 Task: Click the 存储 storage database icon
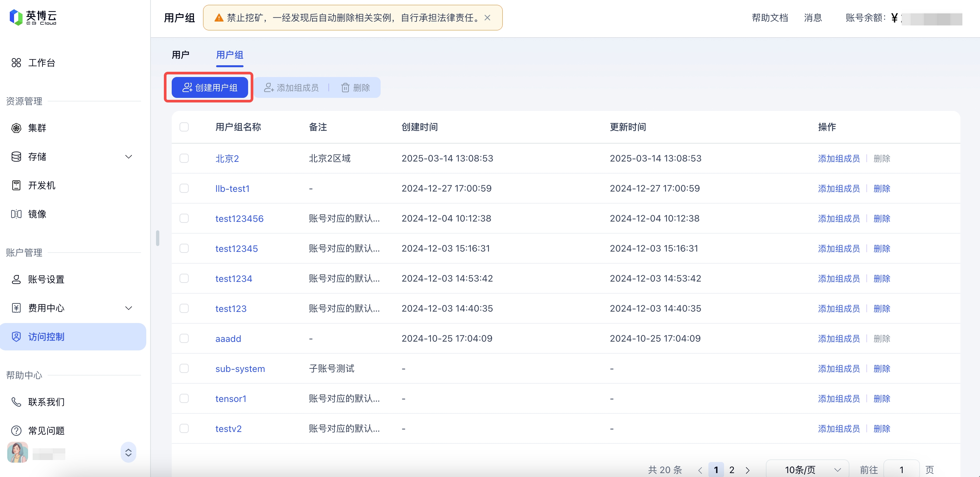(16, 157)
